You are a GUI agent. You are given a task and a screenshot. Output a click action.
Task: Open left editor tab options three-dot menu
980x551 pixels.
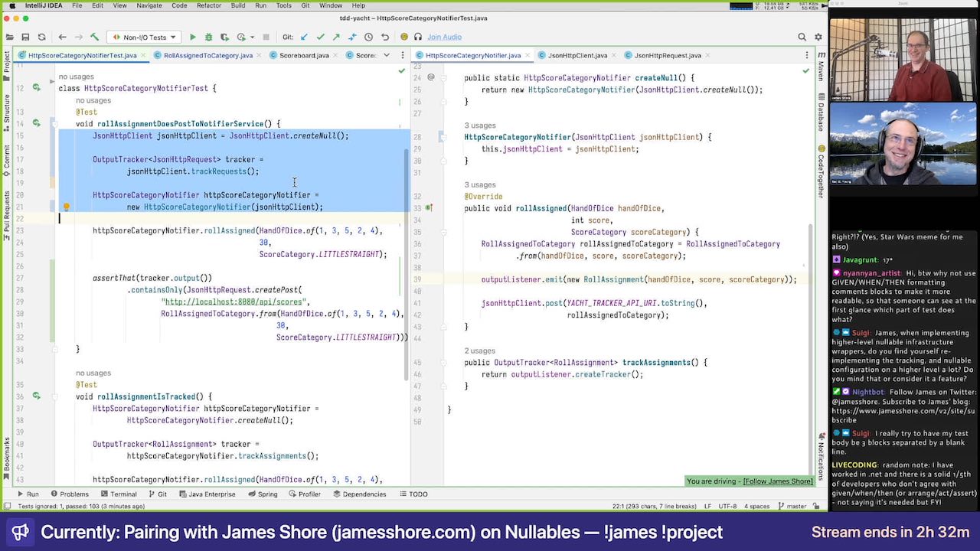(x=401, y=55)
